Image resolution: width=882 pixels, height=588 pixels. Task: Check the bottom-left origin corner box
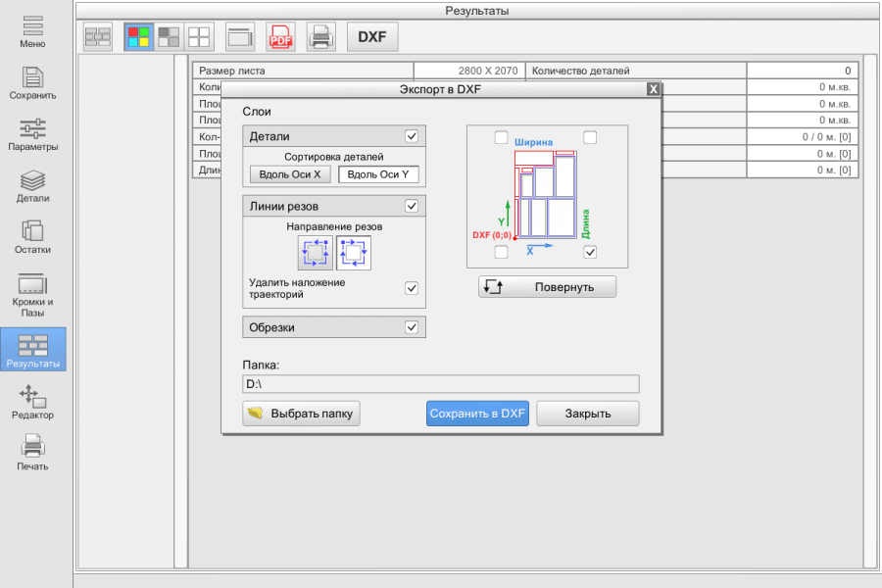pos(501,252)
